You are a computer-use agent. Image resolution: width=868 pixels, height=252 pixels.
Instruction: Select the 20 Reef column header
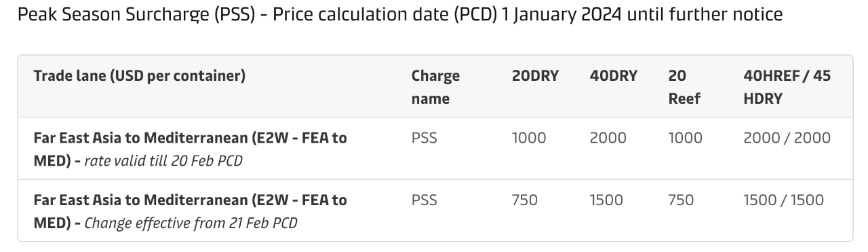684,87
